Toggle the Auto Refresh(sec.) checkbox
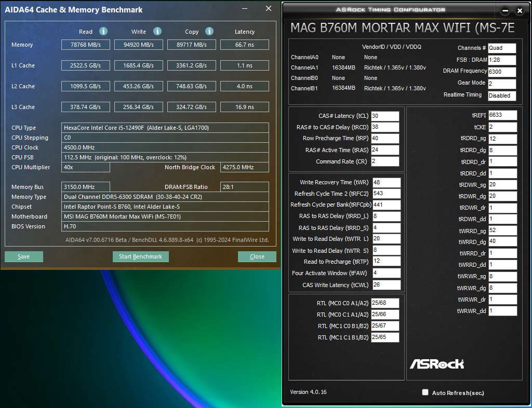This screenshot has height=408, width=532. coord(425,392)
